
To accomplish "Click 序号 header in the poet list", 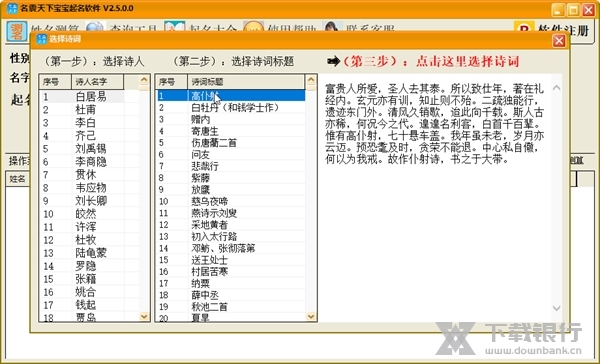I will [x=55, y=82].
